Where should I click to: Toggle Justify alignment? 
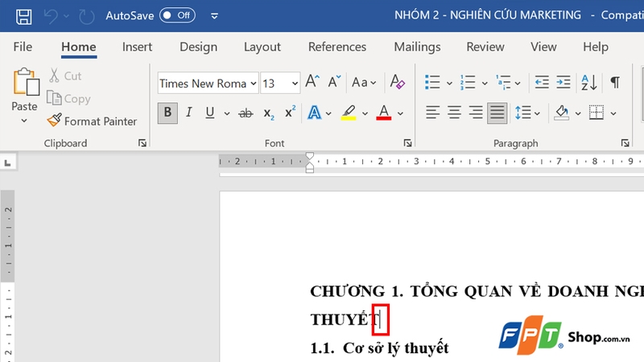click(x=497, y=113)
